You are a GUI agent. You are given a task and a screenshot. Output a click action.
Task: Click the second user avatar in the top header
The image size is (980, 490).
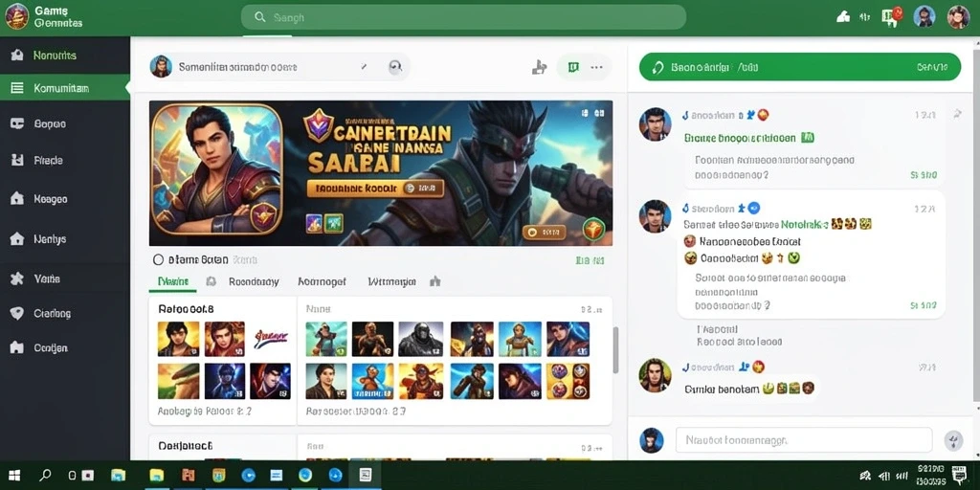coord(958,16)
